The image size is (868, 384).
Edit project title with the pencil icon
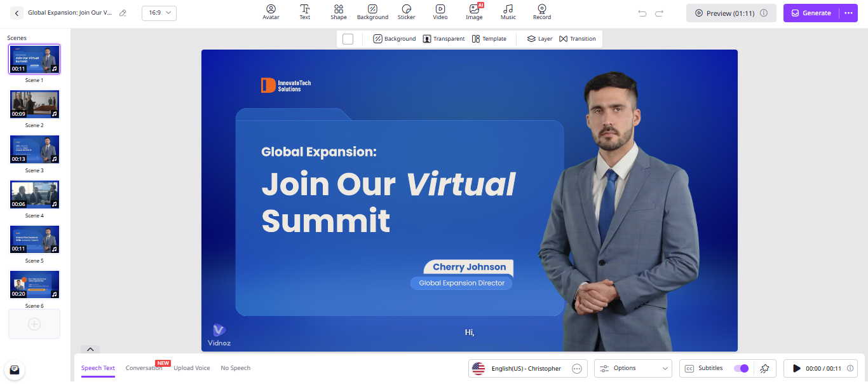click(123, 13)
